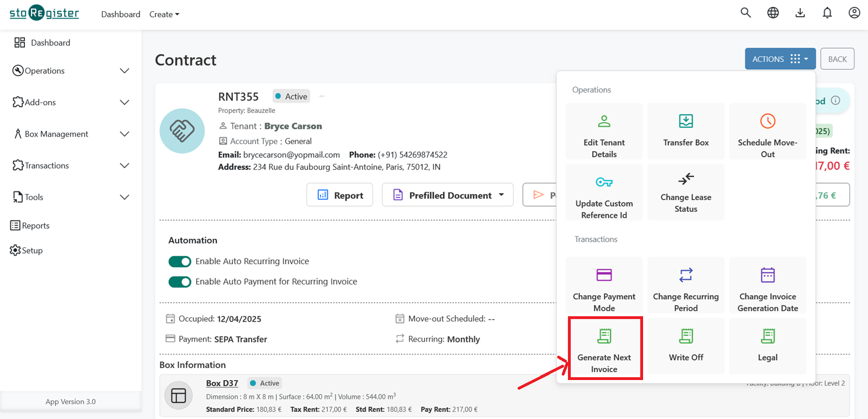Toggle the ACTIONS button menu closed
The height and width of the screenshot is (419, 868).
coord(780,59)
